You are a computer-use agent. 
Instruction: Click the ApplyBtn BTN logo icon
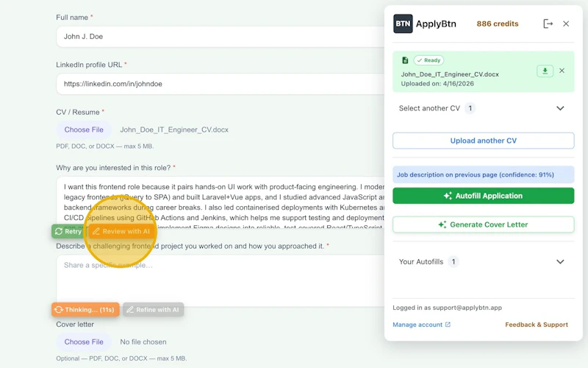pos(403,24)
